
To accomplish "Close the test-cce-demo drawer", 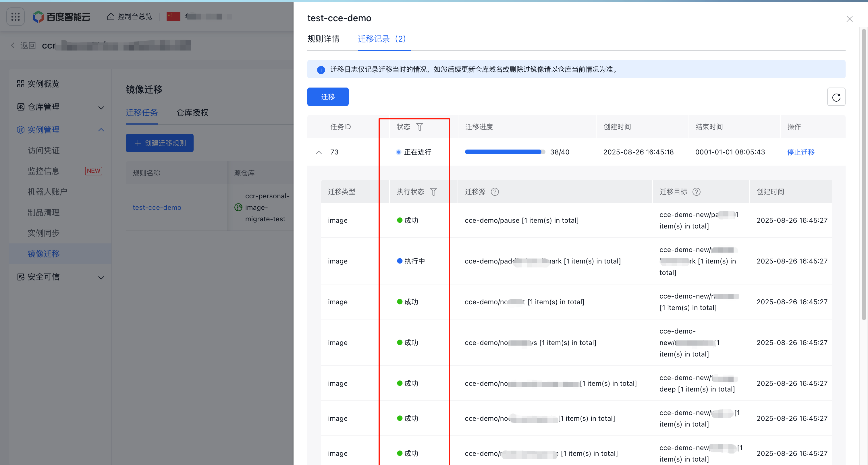I will (x=849, y=19).
